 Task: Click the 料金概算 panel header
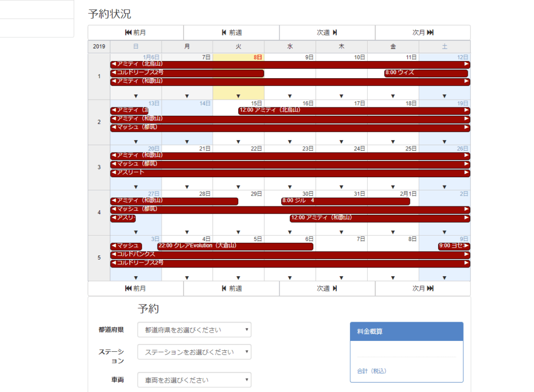tap(407, 332)
